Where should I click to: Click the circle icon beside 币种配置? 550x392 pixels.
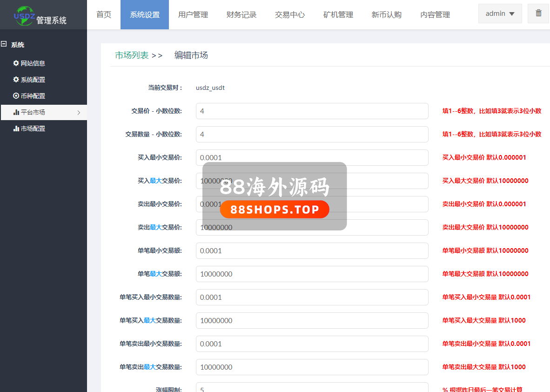pyautogui.click(x=16, y=96)
